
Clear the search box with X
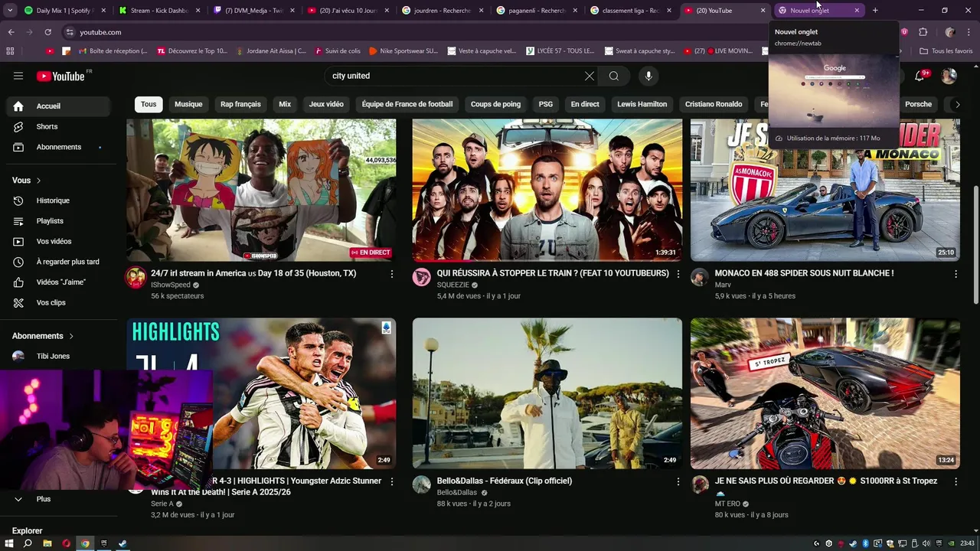coord(589,76)
